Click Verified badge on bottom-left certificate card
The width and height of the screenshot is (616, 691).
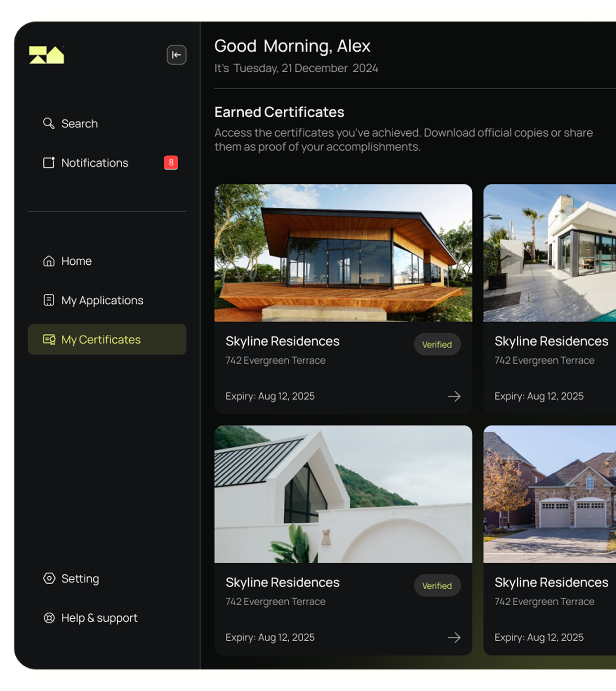click(x=437, y=586)
